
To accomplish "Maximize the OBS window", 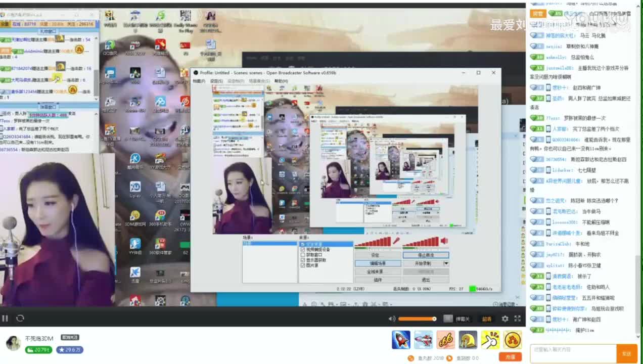I will [478, 73].
